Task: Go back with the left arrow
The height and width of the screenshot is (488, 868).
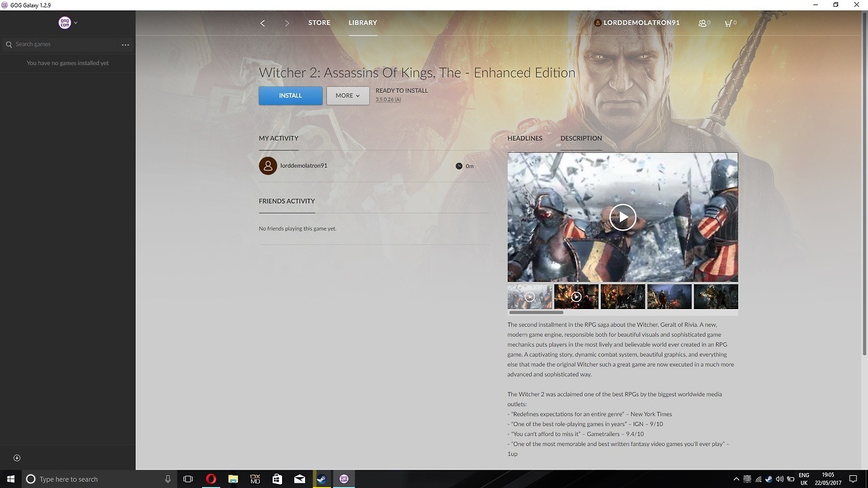Action: click(262, 23)
